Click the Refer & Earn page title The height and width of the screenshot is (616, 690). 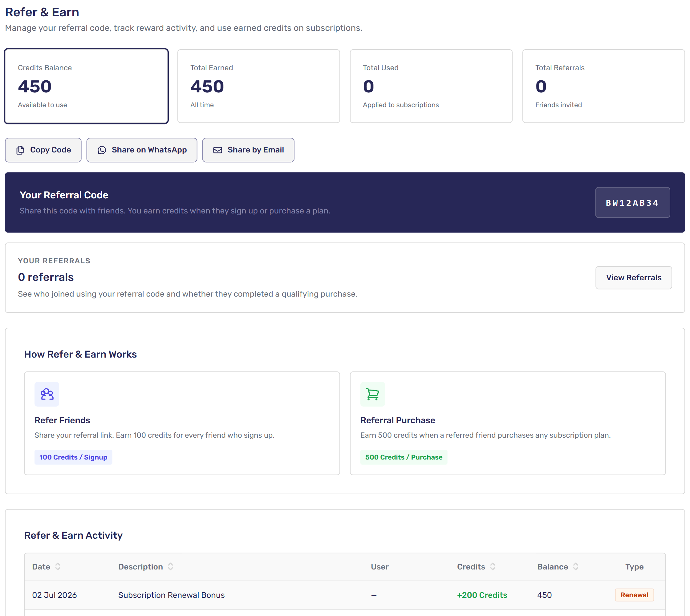click(42, 12)
